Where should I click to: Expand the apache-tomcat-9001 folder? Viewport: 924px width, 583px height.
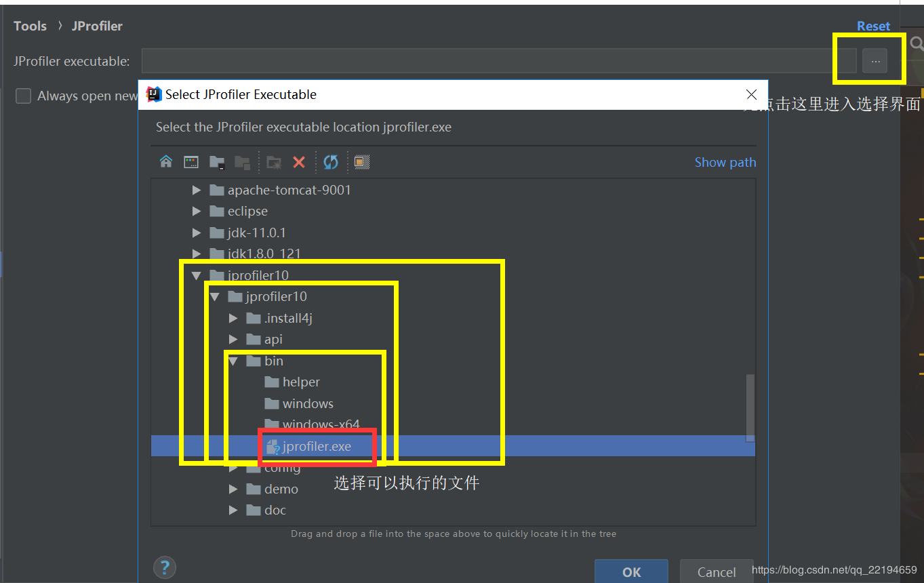point(197,190)
